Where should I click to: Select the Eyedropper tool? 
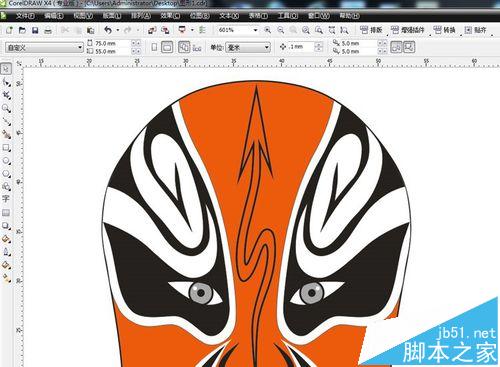pos(6,239)
